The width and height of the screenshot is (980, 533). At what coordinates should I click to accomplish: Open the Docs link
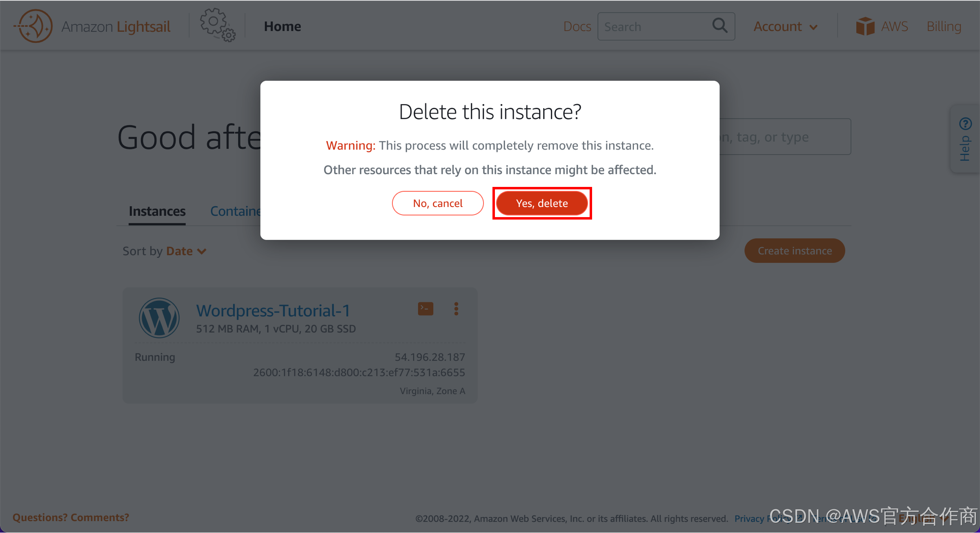click(x=577, y=27)
